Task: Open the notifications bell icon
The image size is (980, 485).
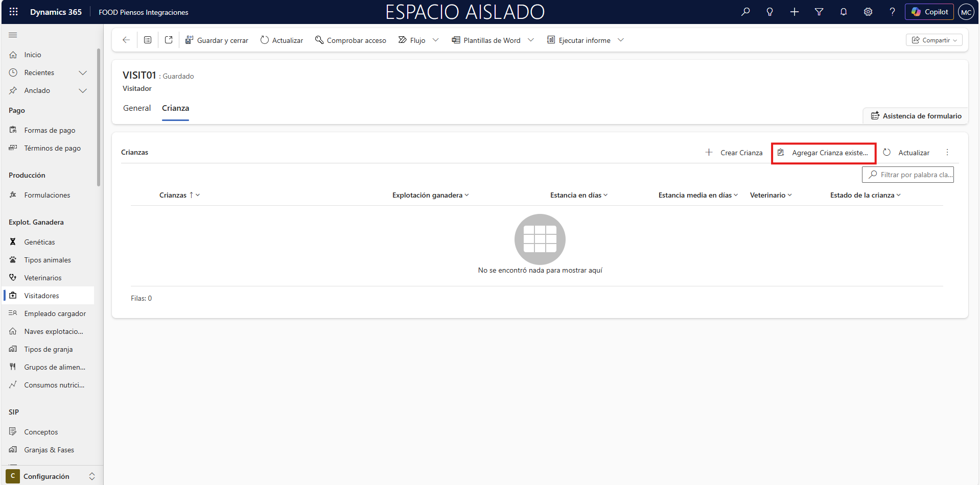Action: coord(844,12)
